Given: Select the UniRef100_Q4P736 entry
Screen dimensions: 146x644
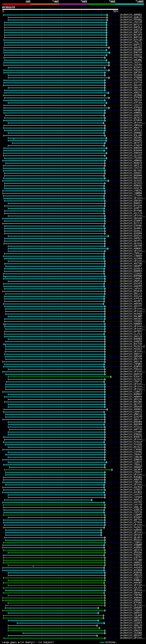Looking at the screenshot, I should (x=131, y=429).
